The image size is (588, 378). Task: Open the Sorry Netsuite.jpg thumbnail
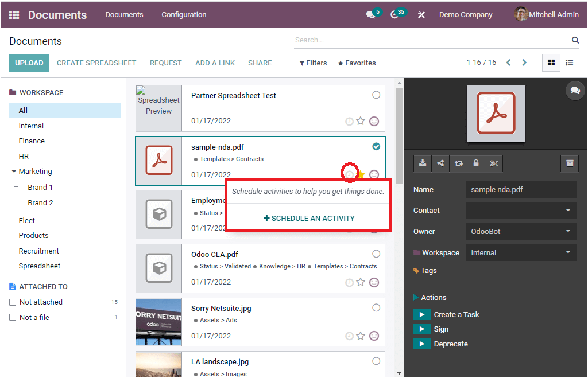click(158, 322)
